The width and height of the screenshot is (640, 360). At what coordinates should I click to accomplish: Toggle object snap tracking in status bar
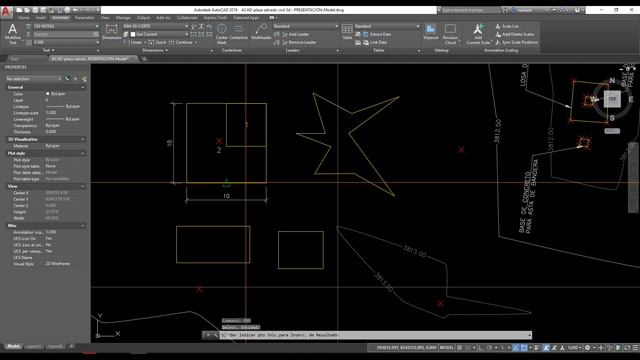(516, 348)
